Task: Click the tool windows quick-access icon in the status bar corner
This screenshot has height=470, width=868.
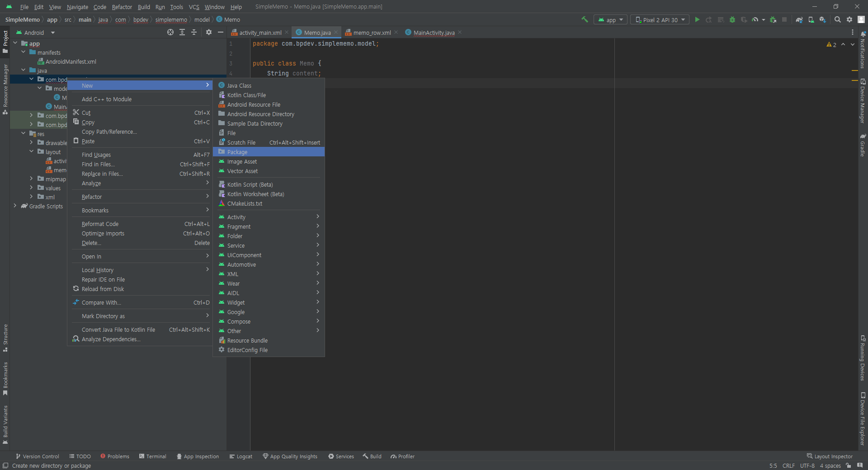Action: 5,465
